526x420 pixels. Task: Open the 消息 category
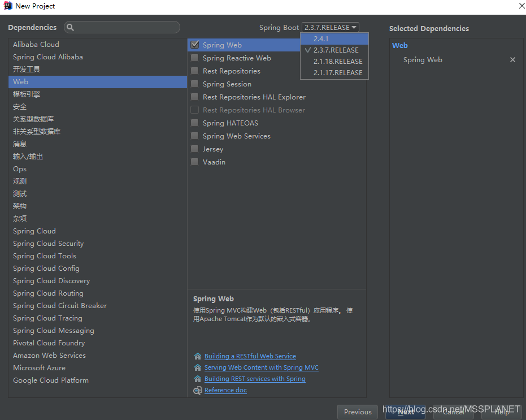coord(98,144)
